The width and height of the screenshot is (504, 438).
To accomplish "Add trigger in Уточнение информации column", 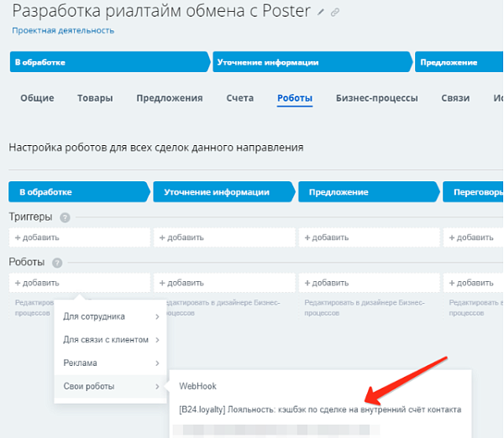I will point(224,237).
